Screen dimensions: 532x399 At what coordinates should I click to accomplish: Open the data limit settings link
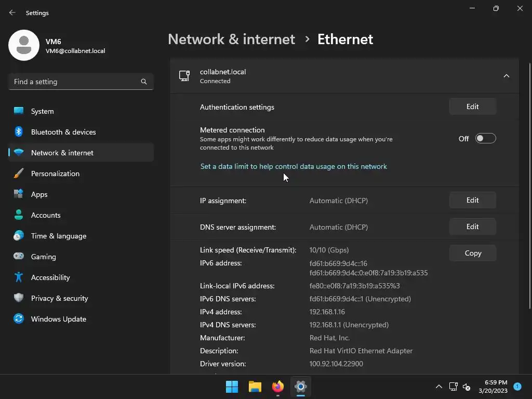point(294,166)
